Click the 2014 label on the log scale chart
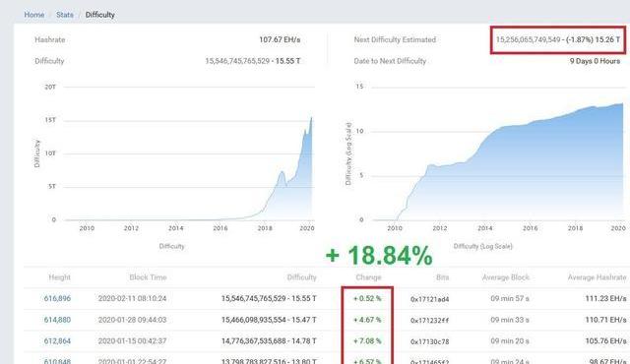The width and height of the screenshot is (630, 364). coord(485,228)
